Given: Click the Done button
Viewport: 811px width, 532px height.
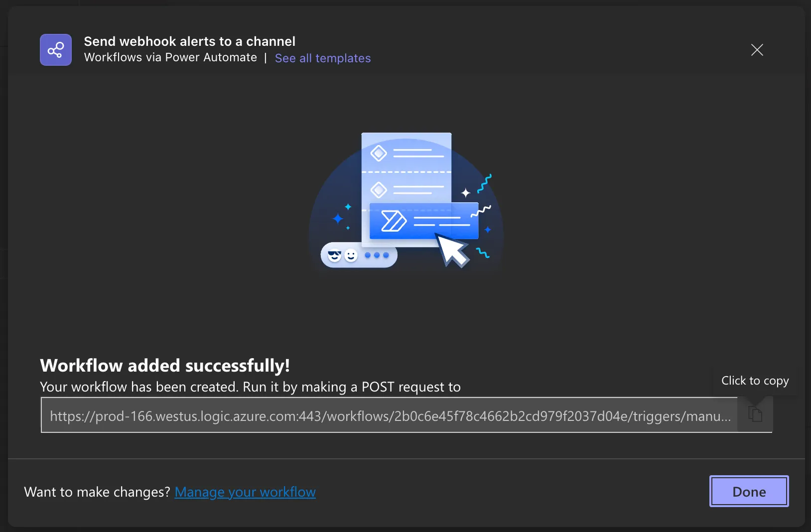Looking at the screenshot, I should (749, 492).
